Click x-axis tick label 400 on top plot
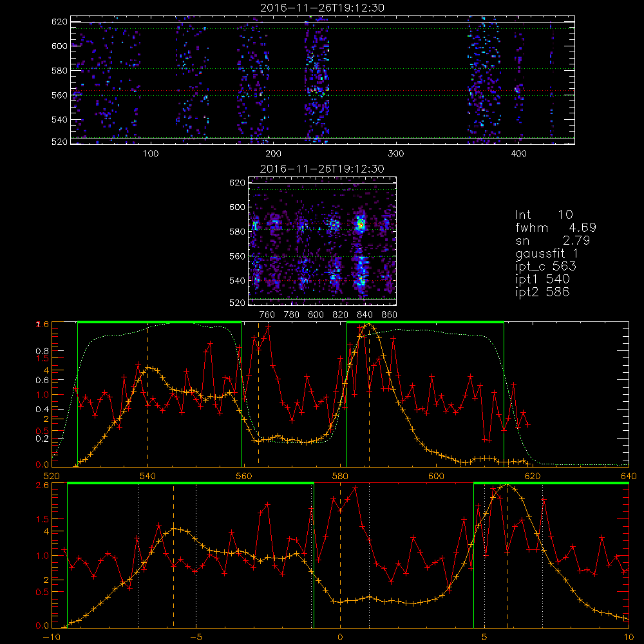Viewport: 644px width, 644px height. (518, 154)
